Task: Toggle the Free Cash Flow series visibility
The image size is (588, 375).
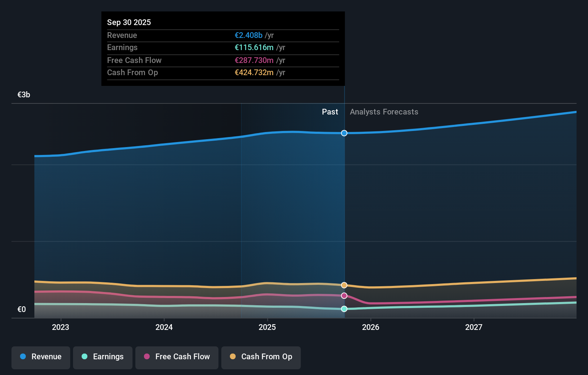Action: (x=177, y=357)
